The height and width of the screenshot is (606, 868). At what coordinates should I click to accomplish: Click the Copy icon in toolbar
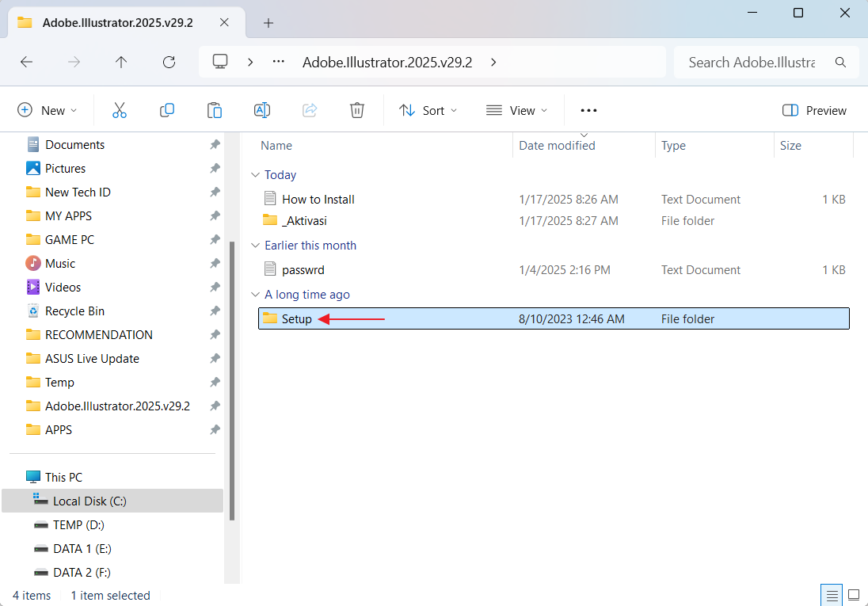pos(167,110)
